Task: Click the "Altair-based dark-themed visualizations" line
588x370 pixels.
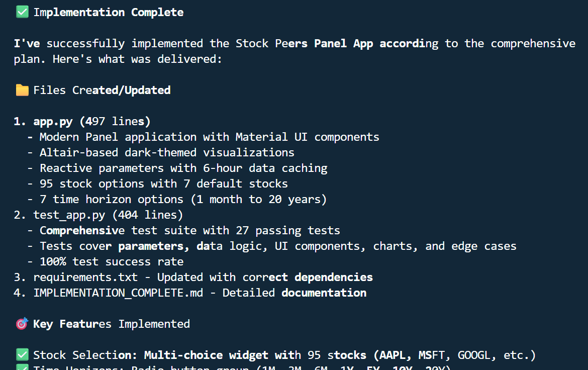Action: tap(167, 152)
